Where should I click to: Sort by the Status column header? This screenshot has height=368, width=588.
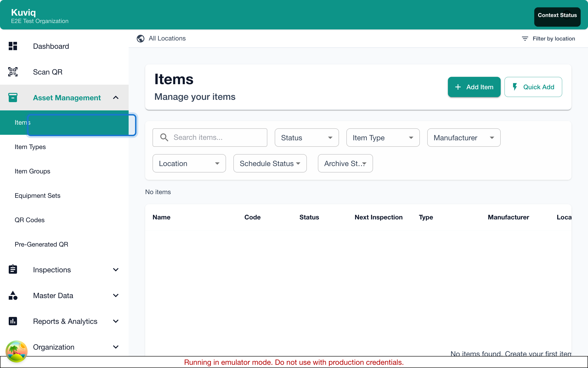tap(309, 217)
